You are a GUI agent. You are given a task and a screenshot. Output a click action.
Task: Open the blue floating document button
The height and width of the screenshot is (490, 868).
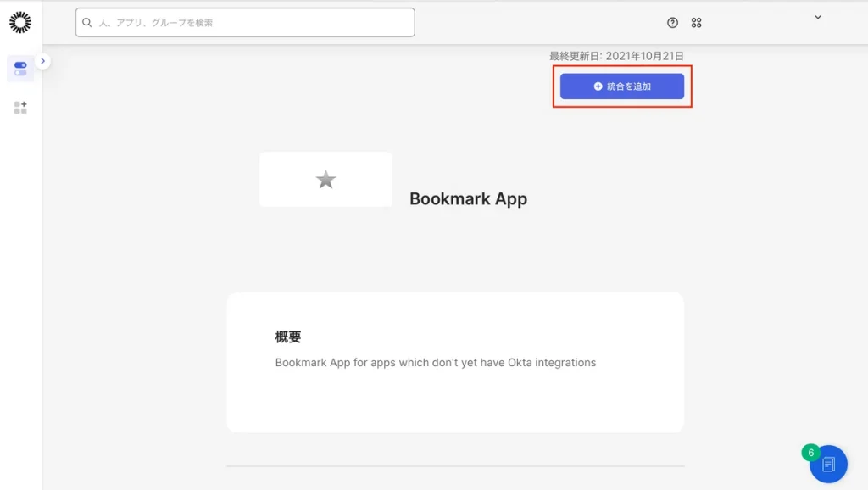[828, 465]
